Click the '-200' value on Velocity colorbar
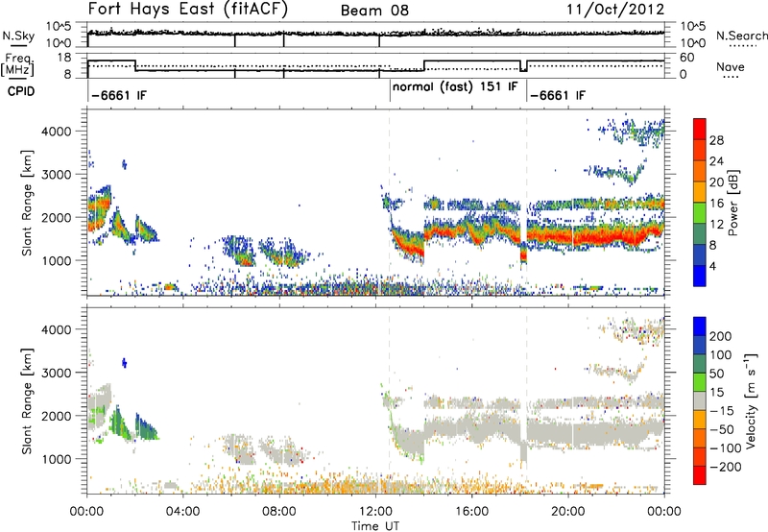The height and width of the screenshot is (532, 768). tap(724, 467)
